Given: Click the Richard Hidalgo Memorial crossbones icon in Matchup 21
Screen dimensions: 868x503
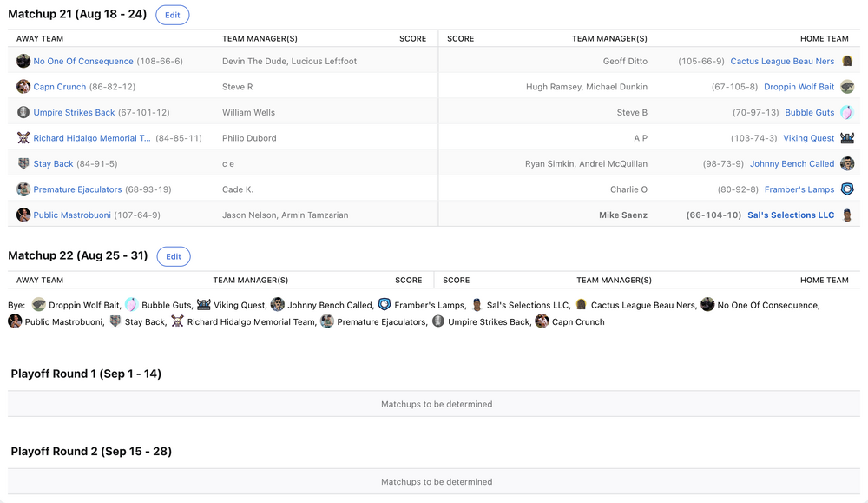Looking at the screenshot, I should [23, 138].
